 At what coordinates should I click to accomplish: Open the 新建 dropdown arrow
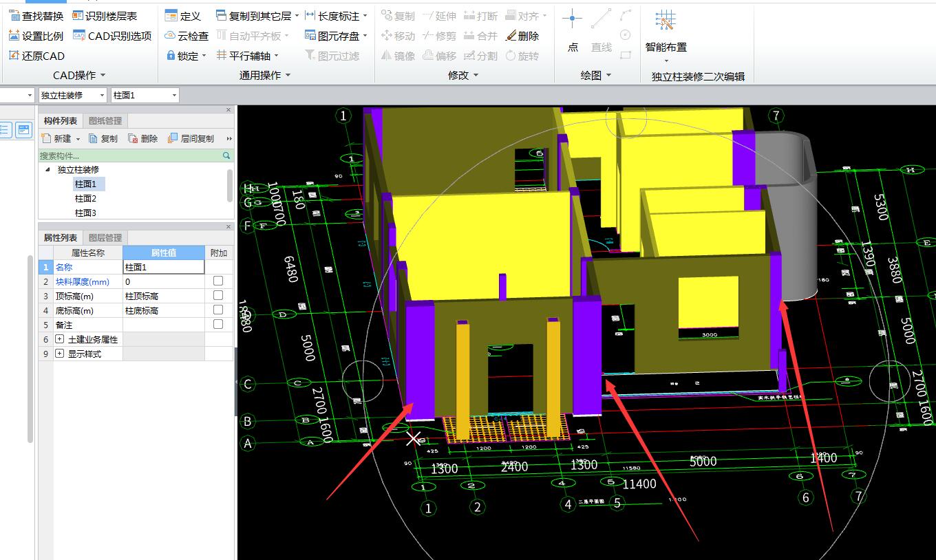(x=78, y=139)
